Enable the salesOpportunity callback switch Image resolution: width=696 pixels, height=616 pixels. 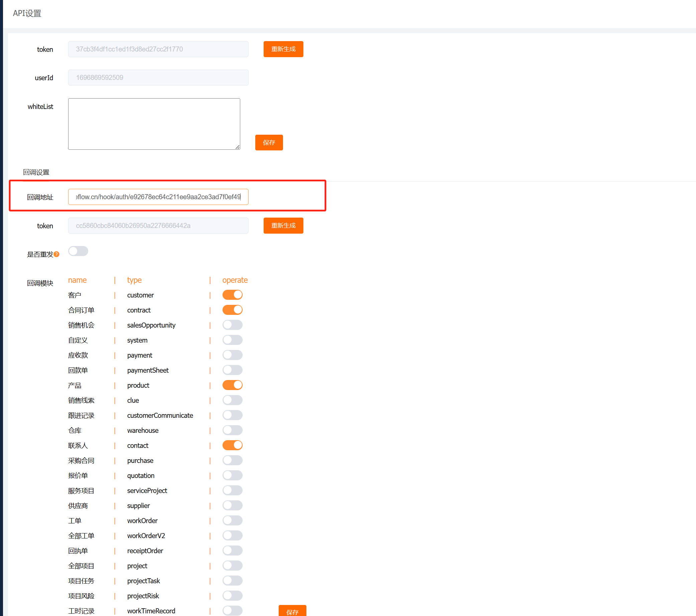tap(232, 325)
